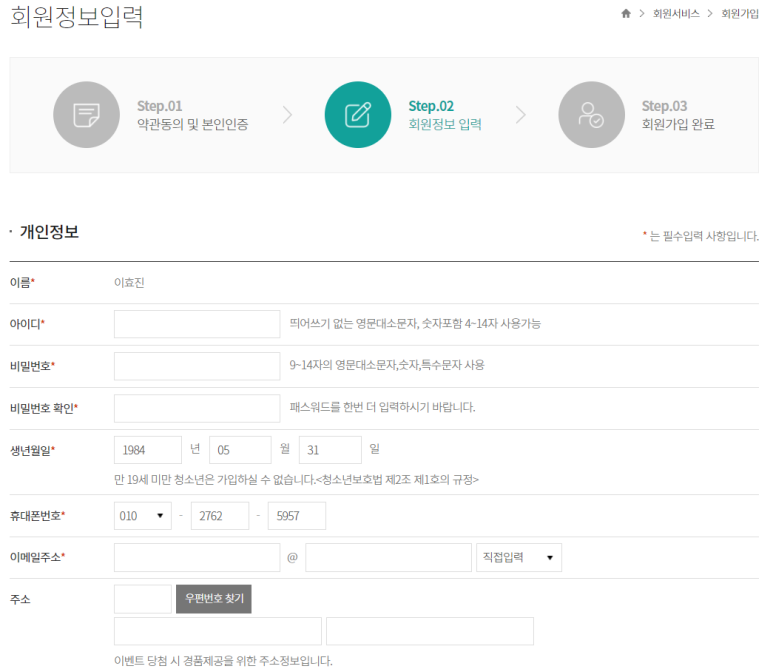Image resolution: width=773 pixels, height=669 pixels.
Task: Focus the email domain field after @
Action: tap(388, 558)
